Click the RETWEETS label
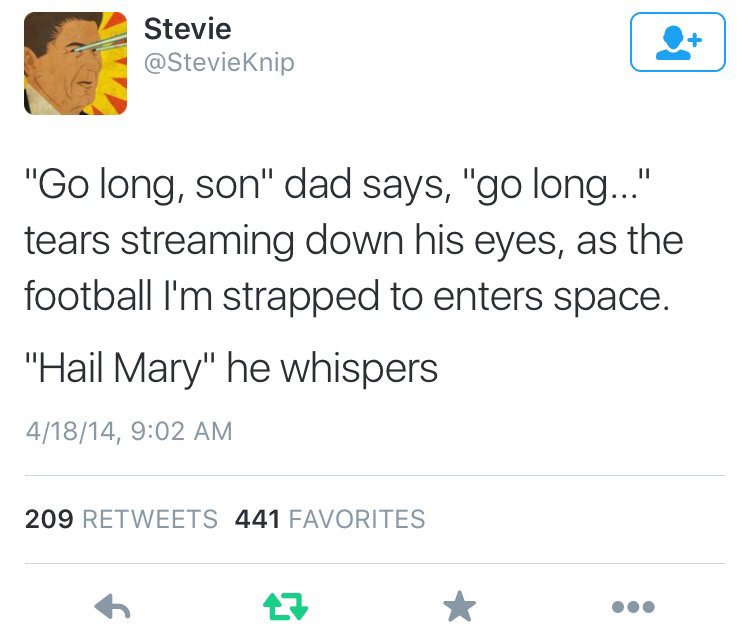 (x=147, y=519)
